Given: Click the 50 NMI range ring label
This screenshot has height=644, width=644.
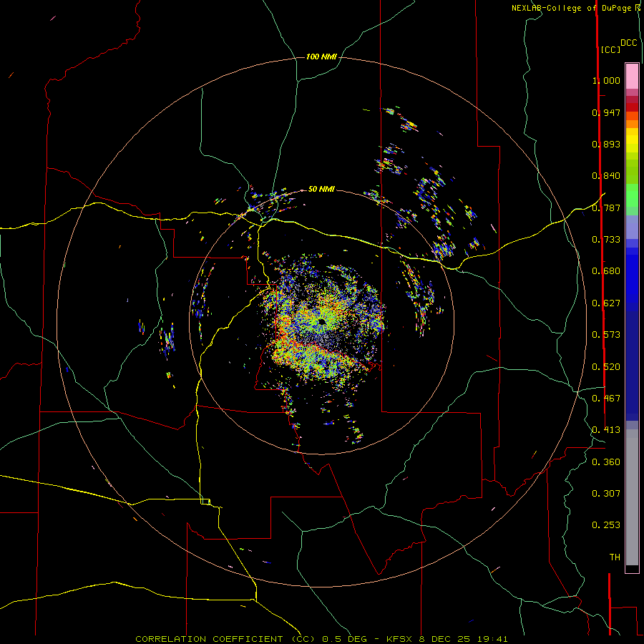Looking at the screenshot, I should [x=321, y=189].
